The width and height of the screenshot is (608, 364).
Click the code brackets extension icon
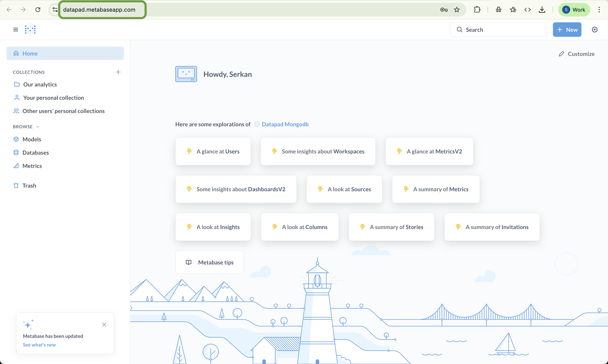pyautogui.click(x=528, y=10)
